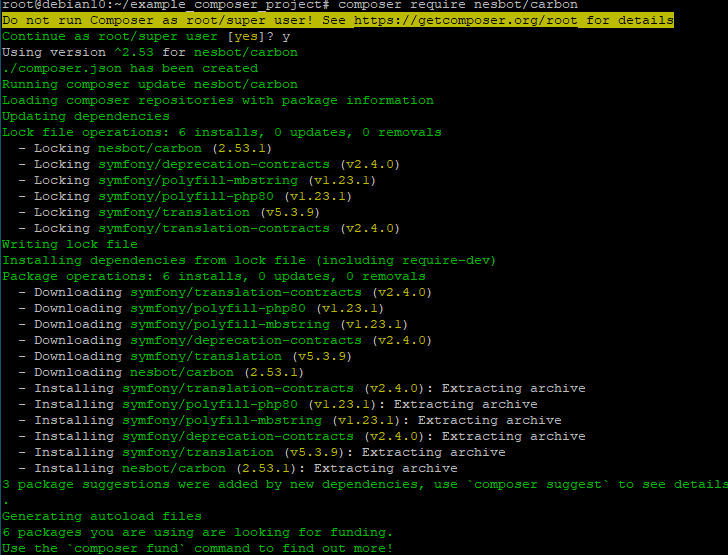Image resolution: width=728 pixels, height=555 pixels.
Task: Click 'Generating autoload files' line
Action: pyautogui.click(x=102, y=517)
